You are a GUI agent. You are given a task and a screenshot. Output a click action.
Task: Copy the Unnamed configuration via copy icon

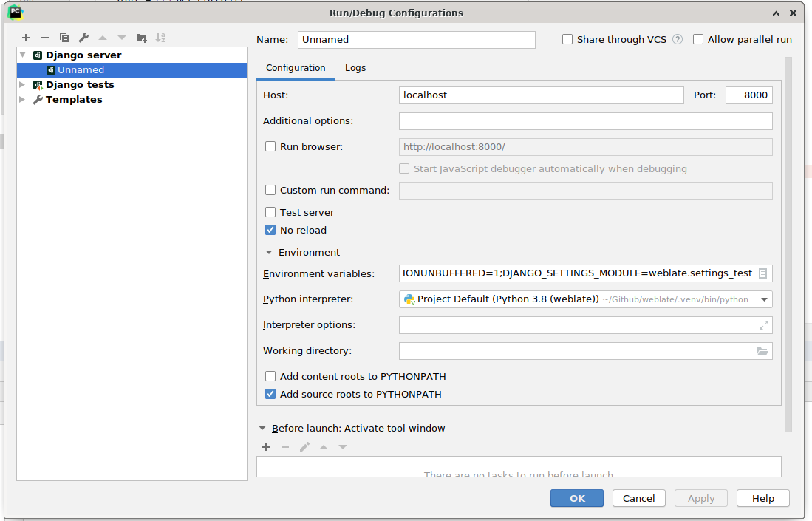tap(63, 37)
